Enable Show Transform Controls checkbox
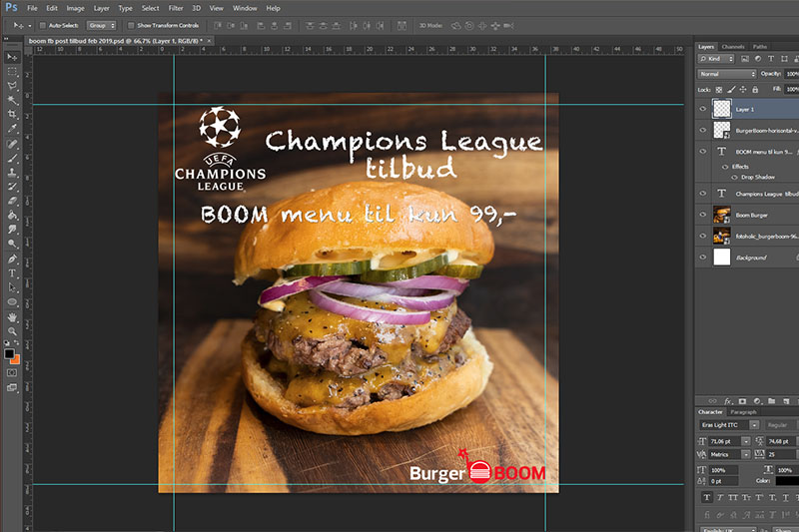Image resolution: width=799 pixels, height=532 pixels. [x=131, y=26]
